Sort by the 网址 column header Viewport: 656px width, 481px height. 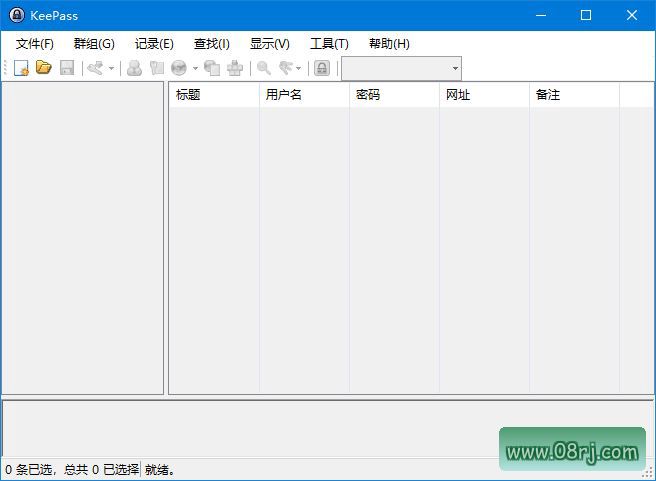tap(484, 95)
